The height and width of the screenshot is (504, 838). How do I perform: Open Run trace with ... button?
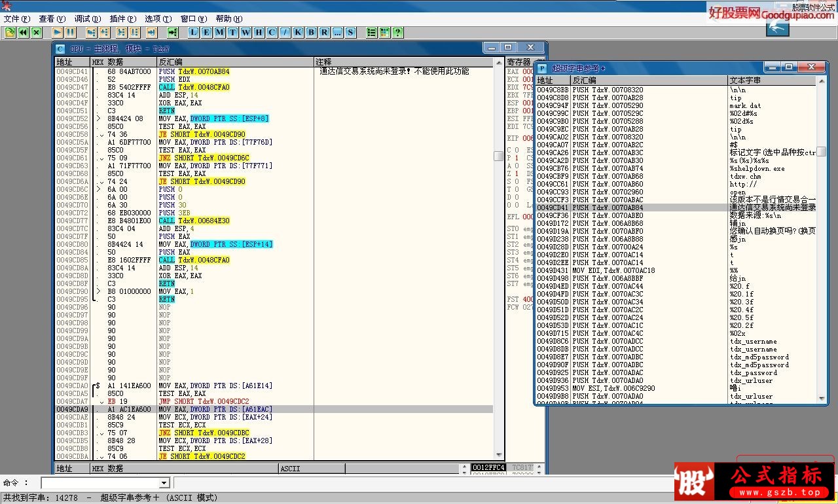338,32
